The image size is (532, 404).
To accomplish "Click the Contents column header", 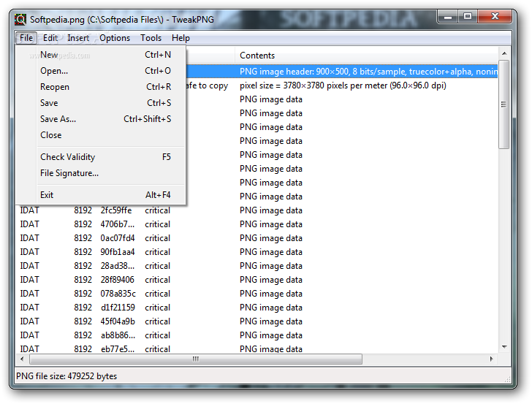I will pyautogui.click(x=366, y=56).
